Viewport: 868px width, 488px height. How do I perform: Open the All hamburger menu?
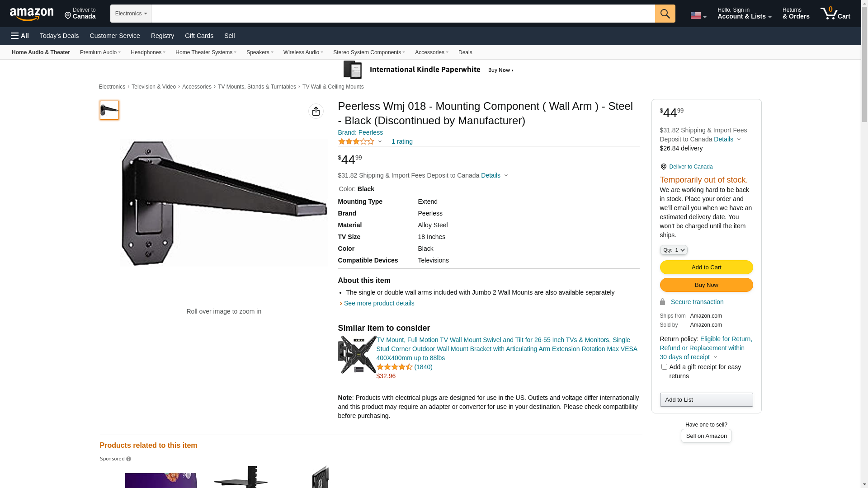click(20, 36)
